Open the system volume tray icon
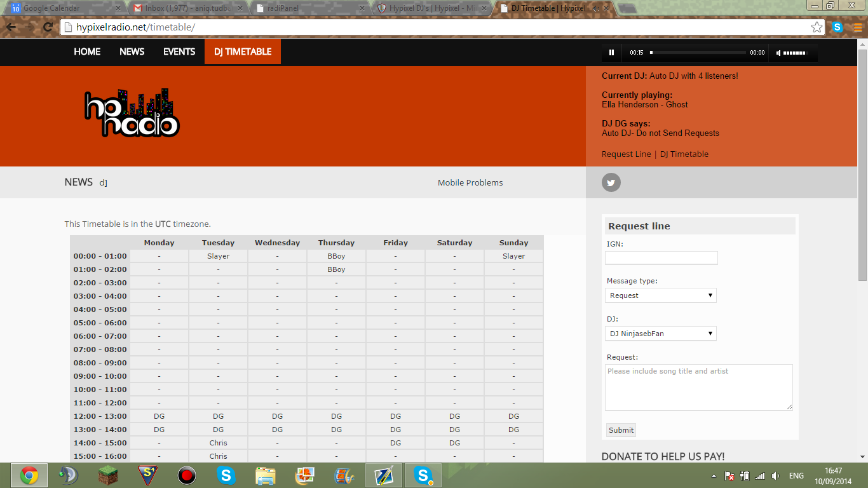Image resolution: width=868 pixels, height=488 pixels. click(x=775, y=476)
